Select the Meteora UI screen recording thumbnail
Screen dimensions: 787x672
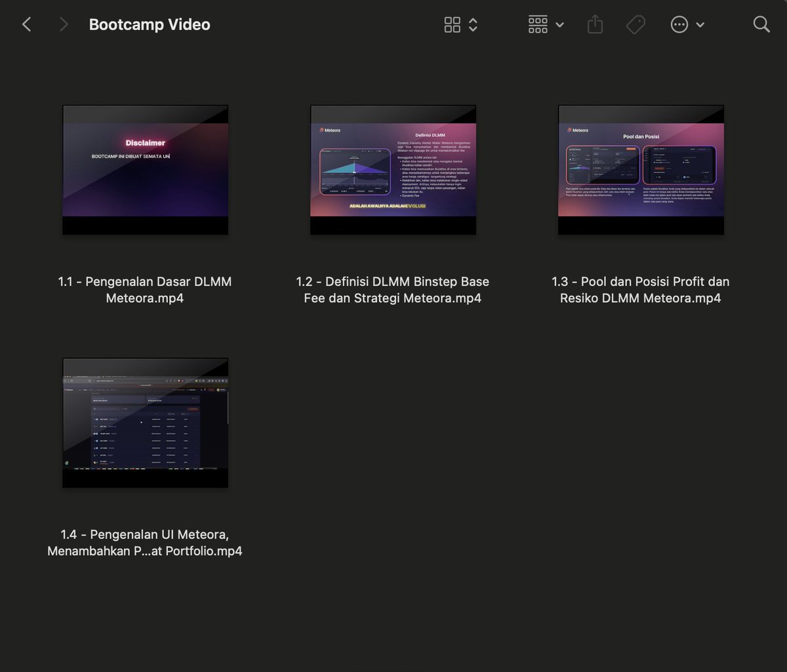[x=146, y=423]
